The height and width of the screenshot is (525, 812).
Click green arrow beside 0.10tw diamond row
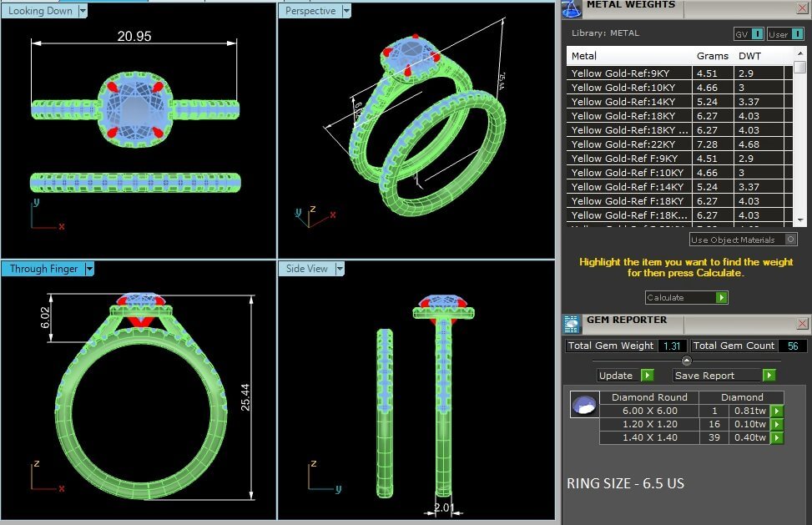777,424
